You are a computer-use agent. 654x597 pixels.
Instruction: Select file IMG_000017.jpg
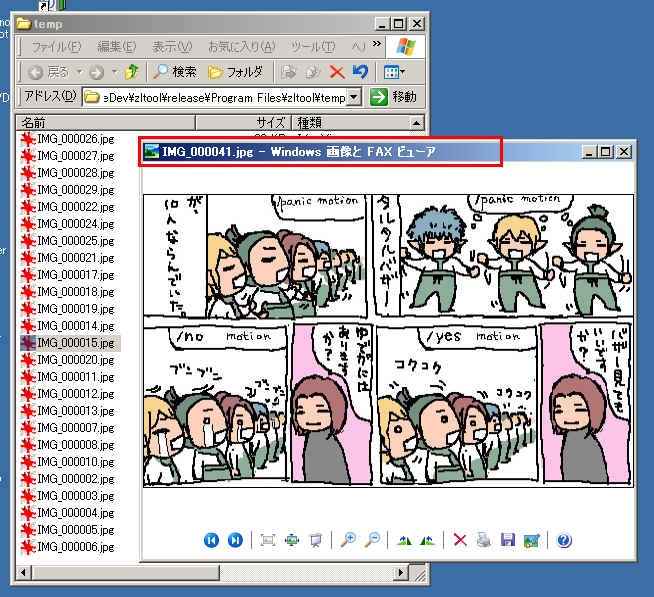[x=68, y=275]
